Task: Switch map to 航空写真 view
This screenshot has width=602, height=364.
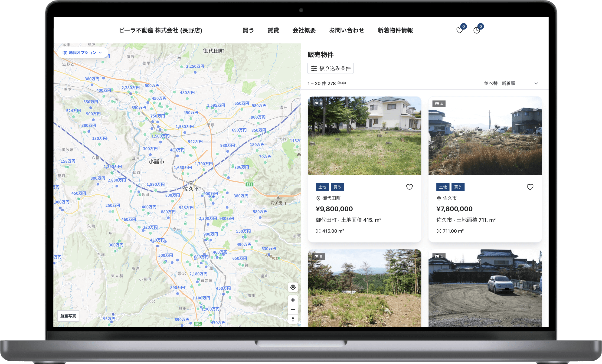Action: tap(68, 316)
